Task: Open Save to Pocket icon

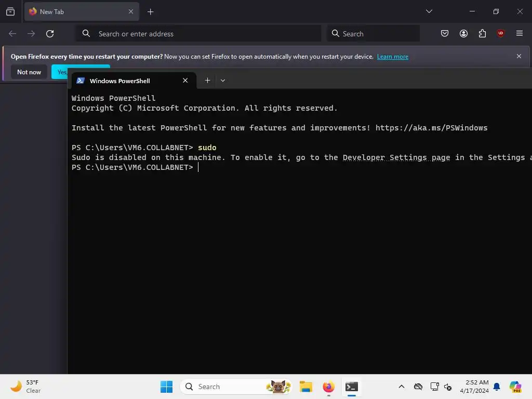Action: (445, 33)
